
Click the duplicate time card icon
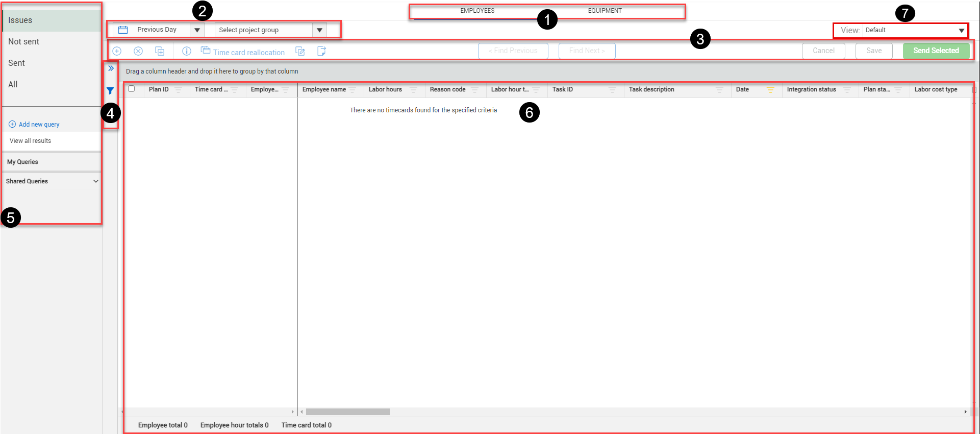pos(160,51)
